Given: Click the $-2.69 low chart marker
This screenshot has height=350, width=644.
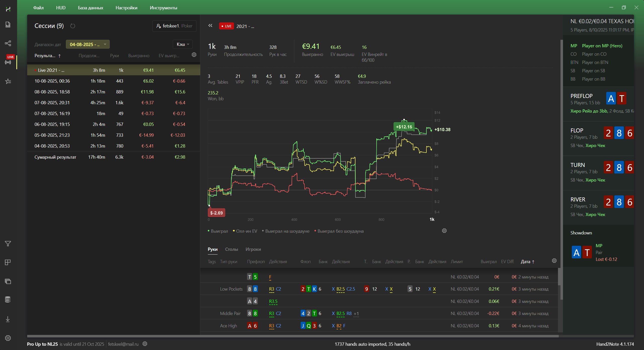Looking at the screenshot, I should [216, 213].
